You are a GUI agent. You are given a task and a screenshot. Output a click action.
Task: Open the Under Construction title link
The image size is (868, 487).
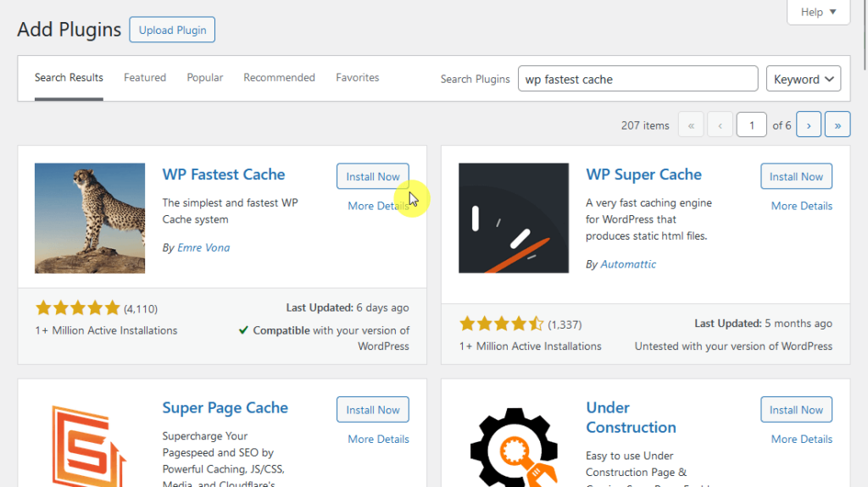[x=631, y=418]
